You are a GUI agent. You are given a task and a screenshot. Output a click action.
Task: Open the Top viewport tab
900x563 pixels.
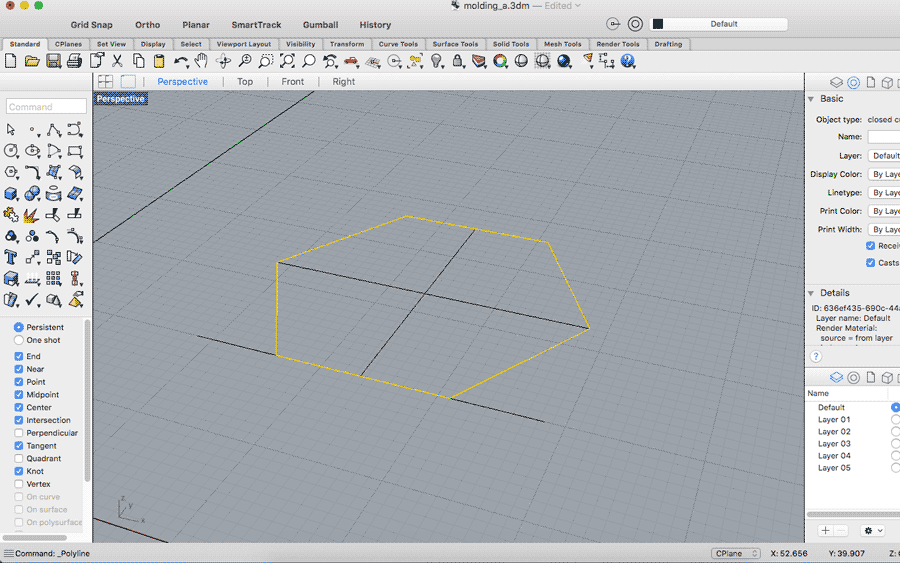pos(245,81)
